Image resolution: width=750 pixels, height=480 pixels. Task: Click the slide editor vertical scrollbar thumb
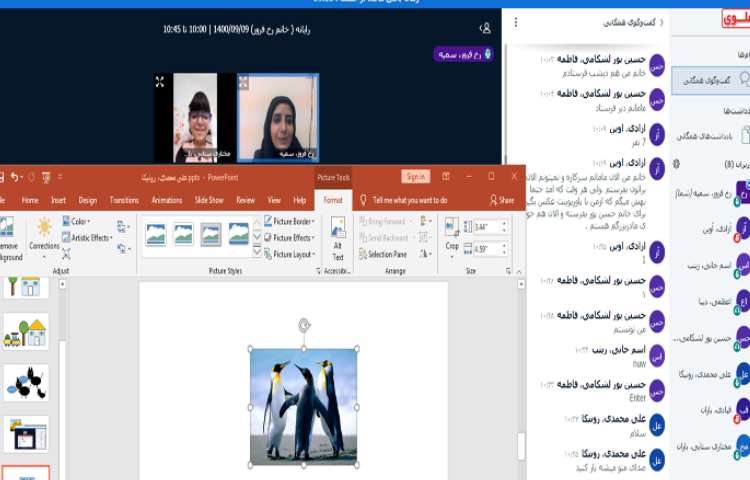pos(521,446)
